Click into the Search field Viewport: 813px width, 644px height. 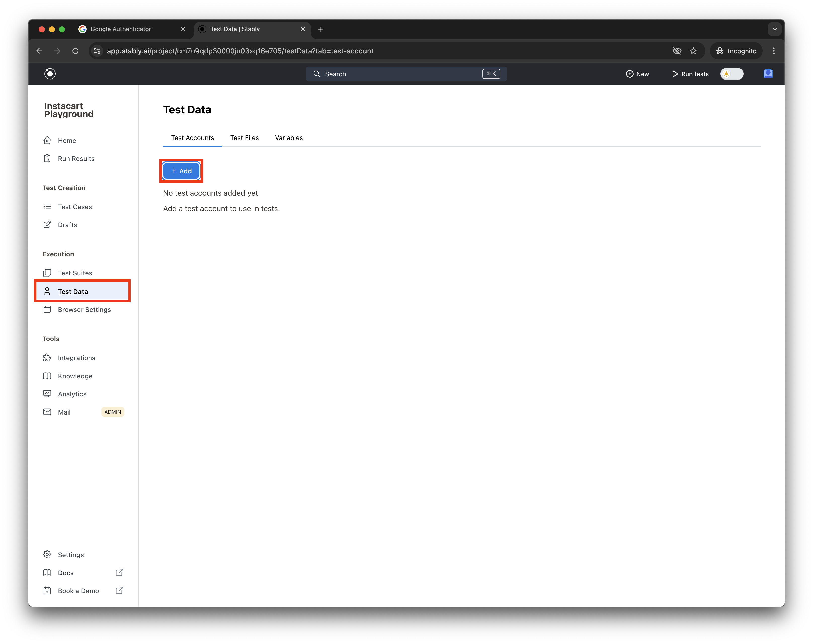400,74
